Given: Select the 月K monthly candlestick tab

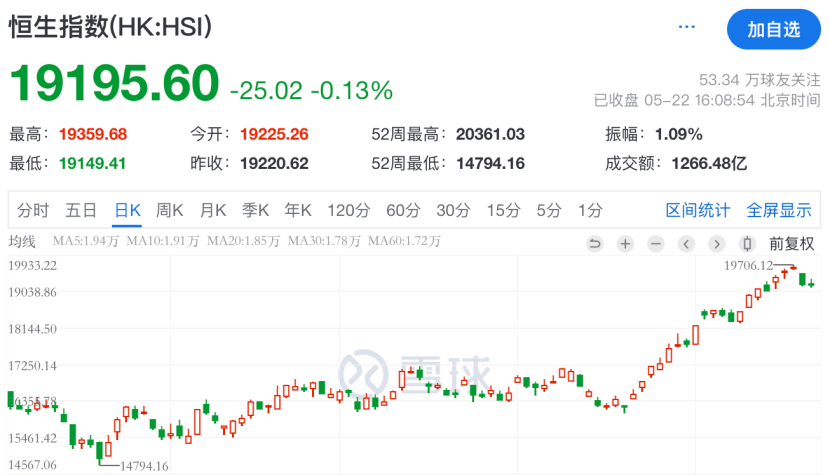Looking at the screenshot, I should point(213,210).
